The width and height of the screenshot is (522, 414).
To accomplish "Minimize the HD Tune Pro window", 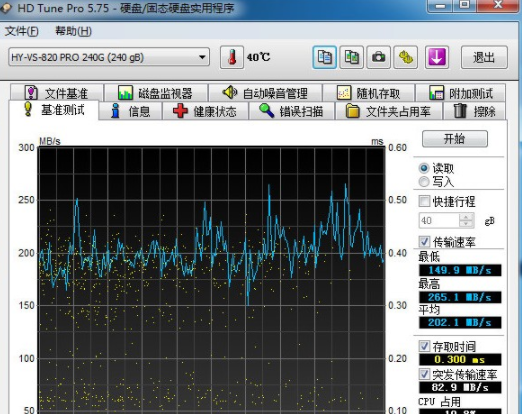I will pyautogui.click(x=440, y=5).
